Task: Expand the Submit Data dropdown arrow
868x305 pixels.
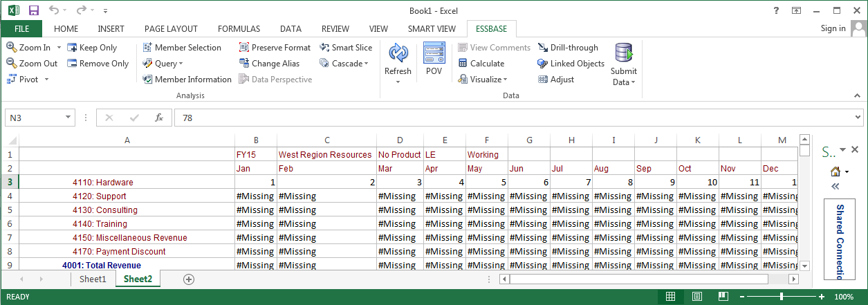Action: pyautogui.click(x=634, y=82)
